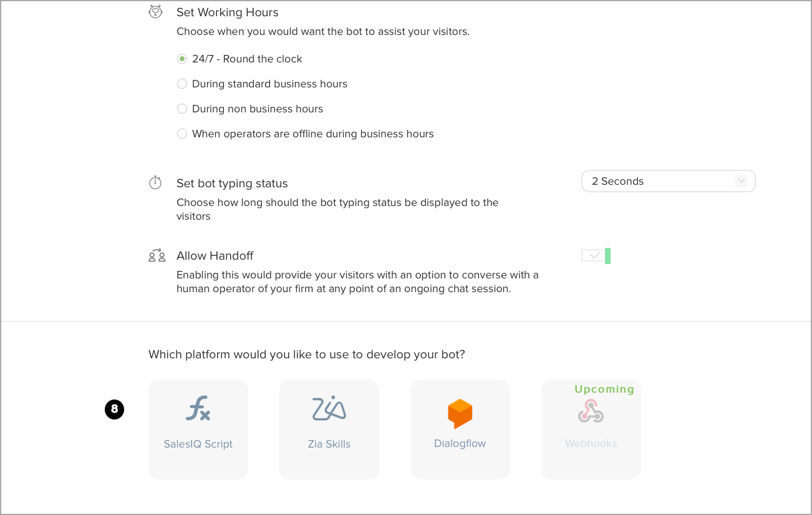Click the typing status dropdown arrow
This screenshot has width=812, height=515.
741,181
